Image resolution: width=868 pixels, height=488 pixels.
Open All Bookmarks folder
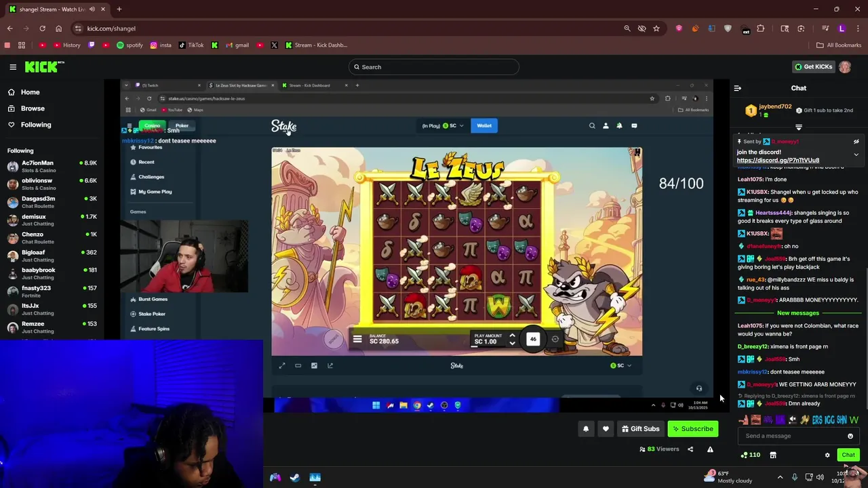coord(838,45)
